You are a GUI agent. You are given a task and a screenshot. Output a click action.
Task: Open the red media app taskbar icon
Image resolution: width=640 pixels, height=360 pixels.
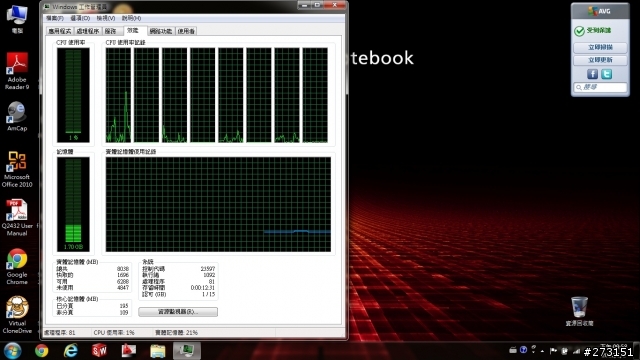click(129, 351)
